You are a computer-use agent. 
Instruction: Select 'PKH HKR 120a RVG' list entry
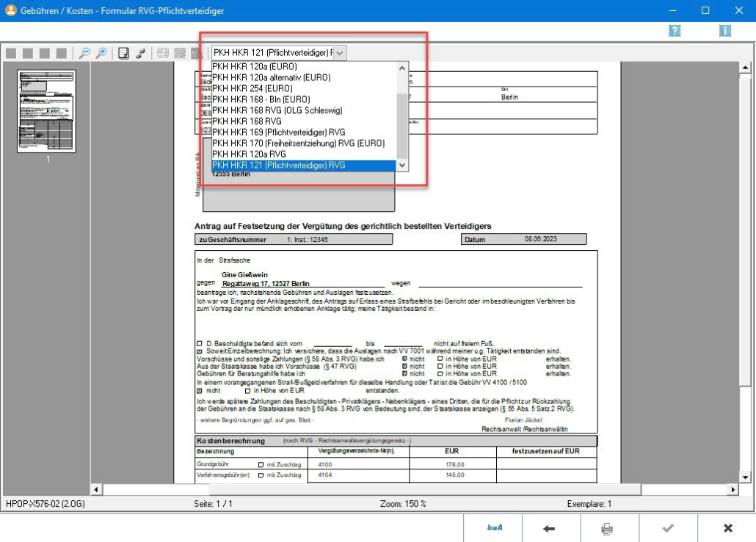pos(249,154)
